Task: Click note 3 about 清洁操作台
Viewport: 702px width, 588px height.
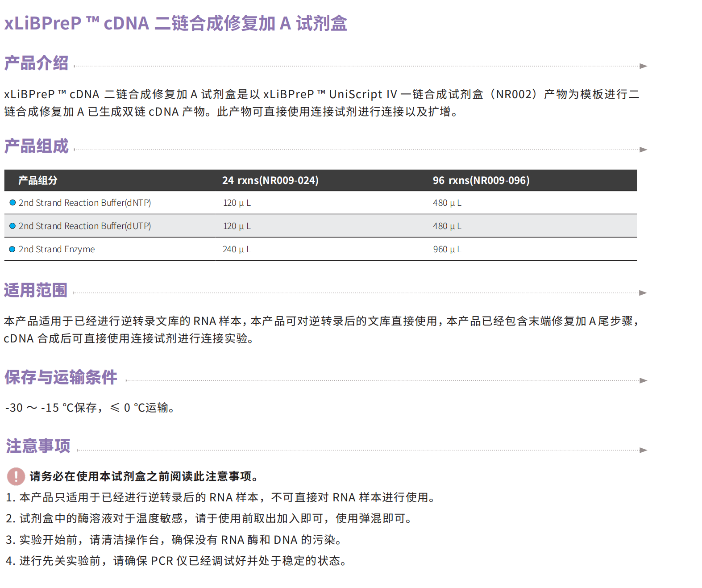Action: (174, 540)
